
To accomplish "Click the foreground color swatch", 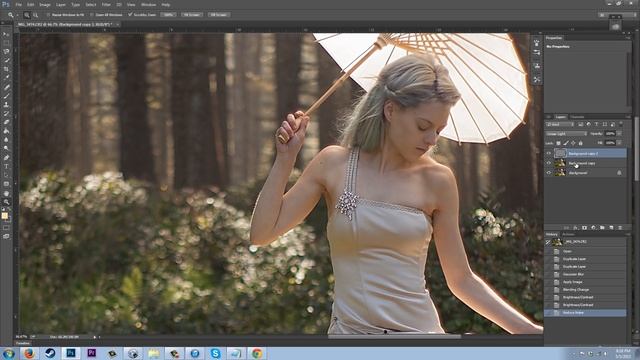I will [x=4, y=216].
